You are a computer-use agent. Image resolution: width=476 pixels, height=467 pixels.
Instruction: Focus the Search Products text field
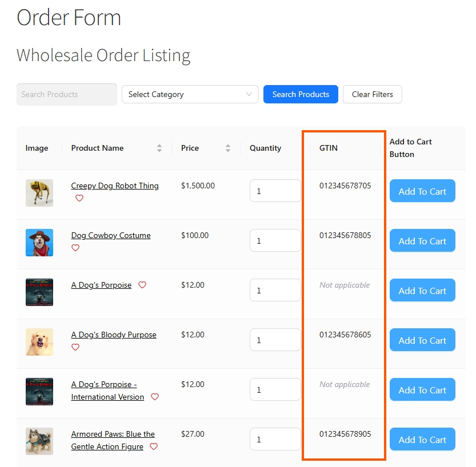(66, 94)
